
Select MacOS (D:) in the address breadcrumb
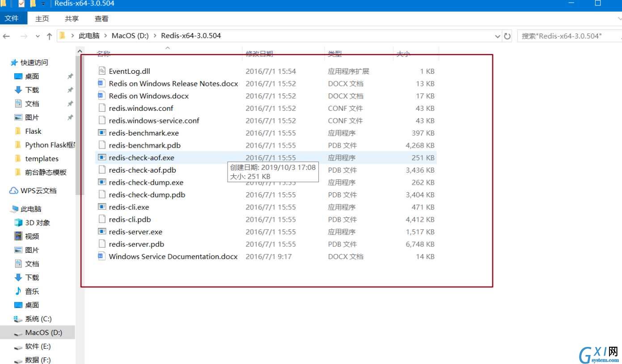(130, 36)
